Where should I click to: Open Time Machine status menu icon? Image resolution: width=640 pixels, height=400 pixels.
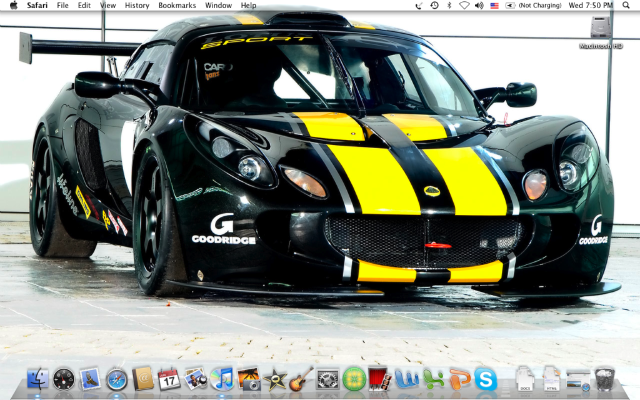click(x=433, y=5)
